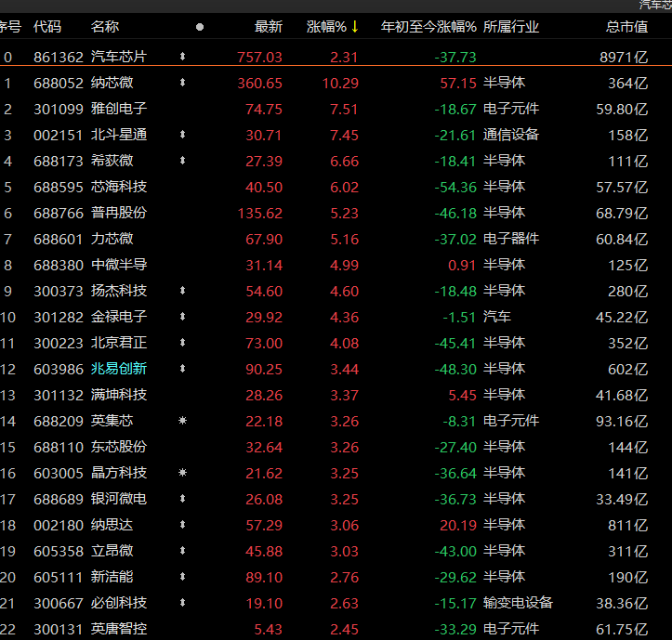Click the dot marker column header
This screenshot has width=672, height=640.
200,27
